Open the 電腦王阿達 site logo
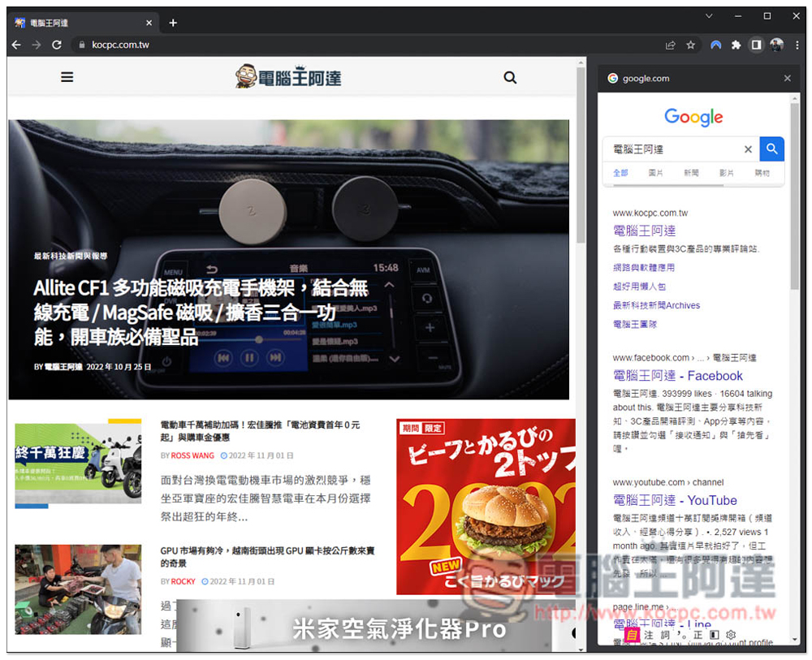This screenshot has width=812, height=660. click(288, 77)
